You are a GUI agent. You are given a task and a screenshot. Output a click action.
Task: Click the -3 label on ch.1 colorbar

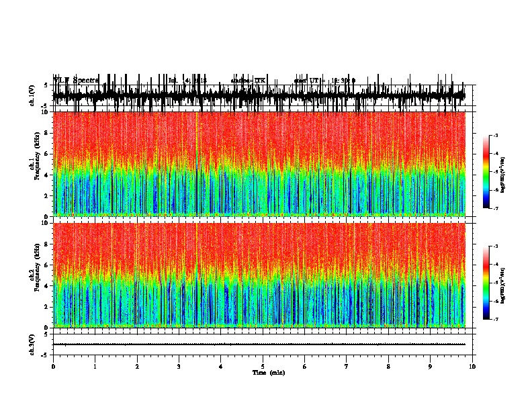point(495,136)
